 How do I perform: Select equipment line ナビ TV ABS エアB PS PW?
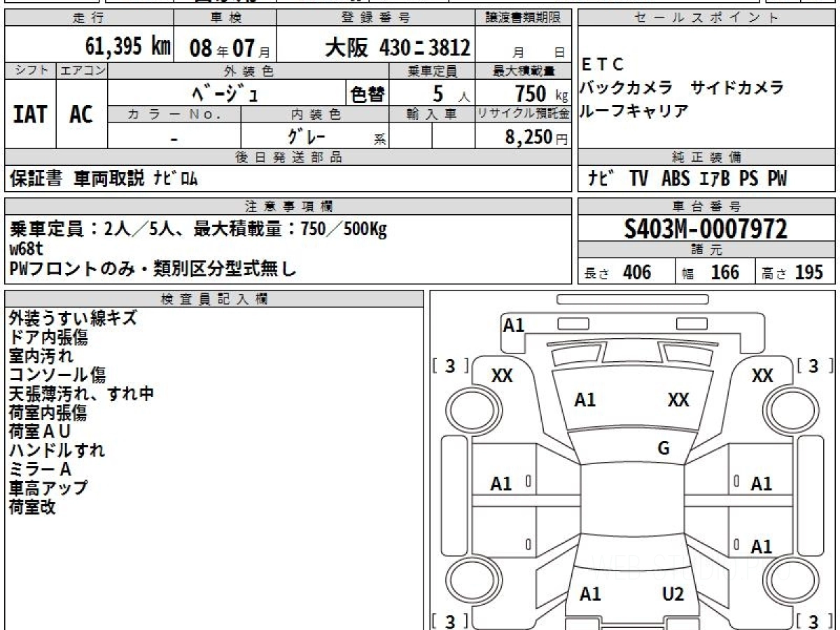[687, 179]
